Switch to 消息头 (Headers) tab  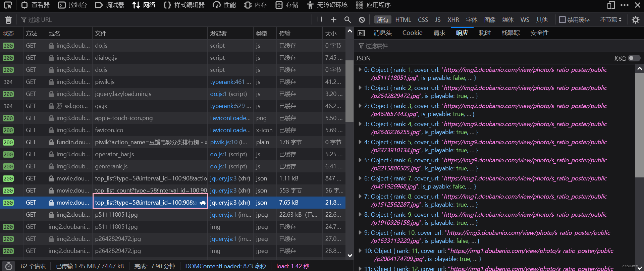coord(382,33)
